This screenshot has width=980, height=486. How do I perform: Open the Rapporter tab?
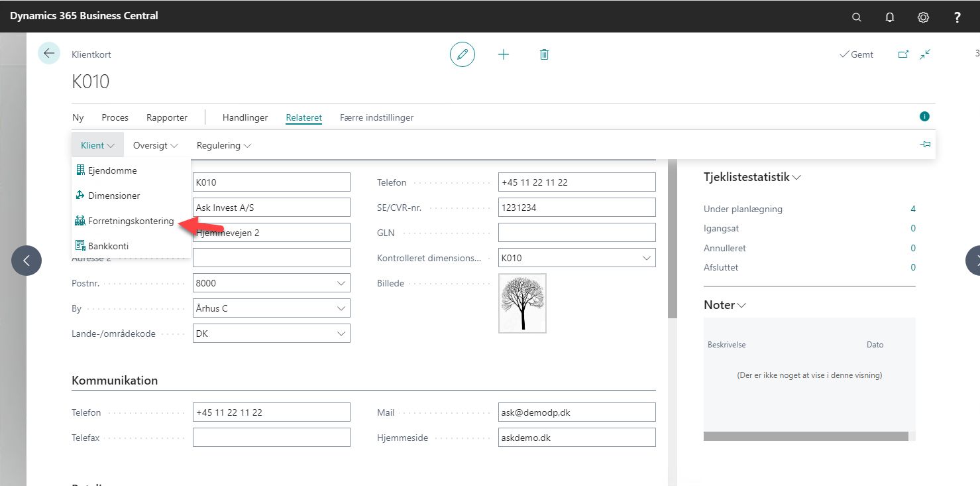[x=167, y=117]
